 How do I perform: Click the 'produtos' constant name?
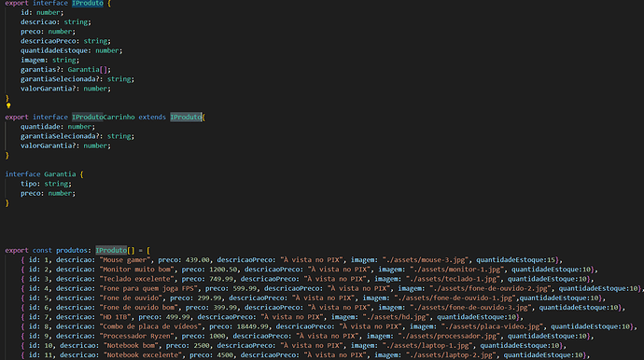(72, 250)
